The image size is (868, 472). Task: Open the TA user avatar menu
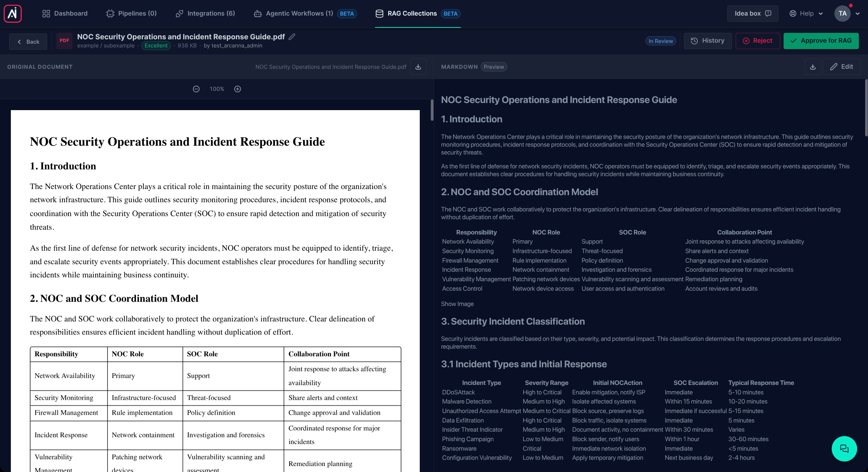pos(842,14)
